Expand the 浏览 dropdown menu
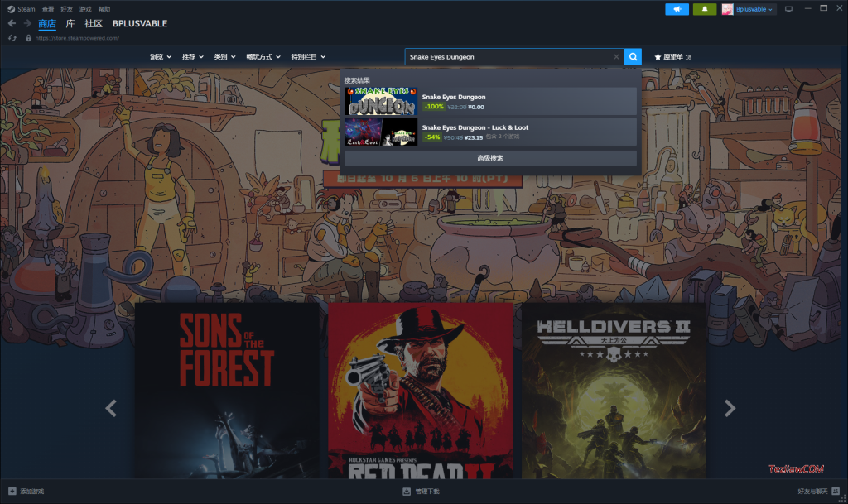The image size is (848, 504). coord(160,57)
